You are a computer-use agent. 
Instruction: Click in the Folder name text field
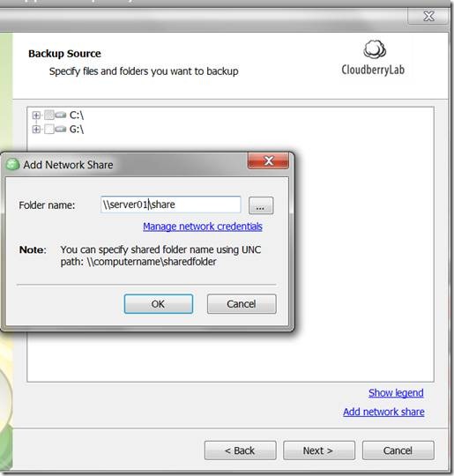point(171,205)
